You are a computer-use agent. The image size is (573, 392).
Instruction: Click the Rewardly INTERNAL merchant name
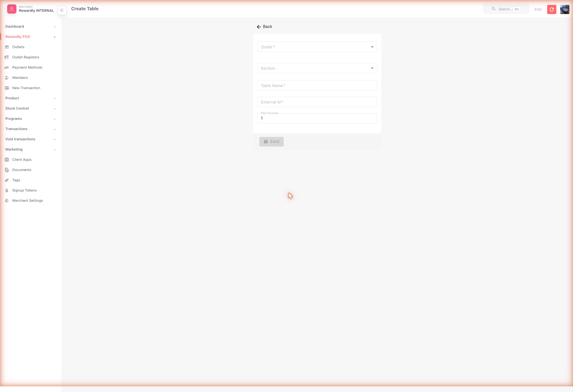tap(36, 10)
